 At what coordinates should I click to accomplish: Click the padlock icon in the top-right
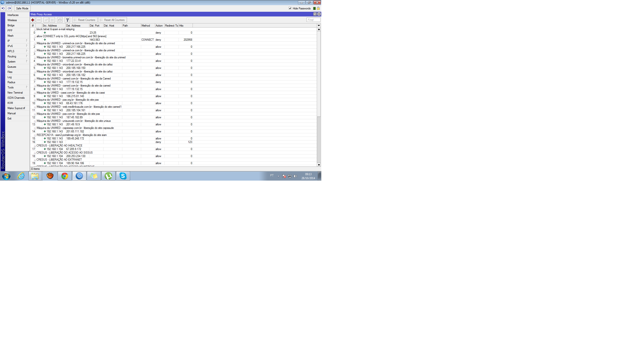[x=318, y=8]
